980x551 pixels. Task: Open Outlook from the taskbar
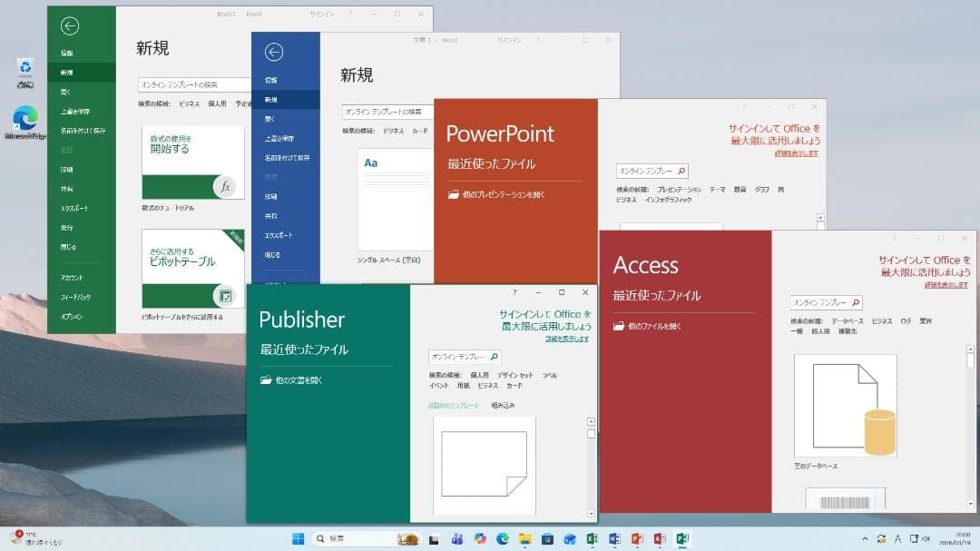coord(570,539)
